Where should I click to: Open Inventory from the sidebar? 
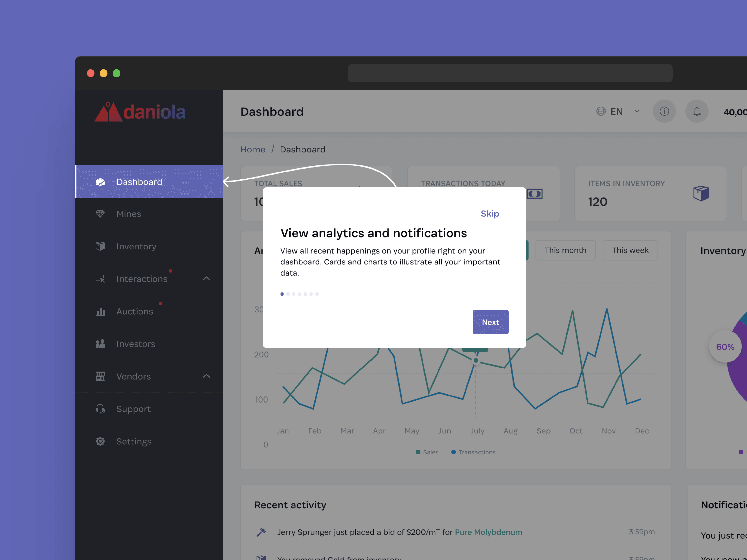tap(149, 246)
